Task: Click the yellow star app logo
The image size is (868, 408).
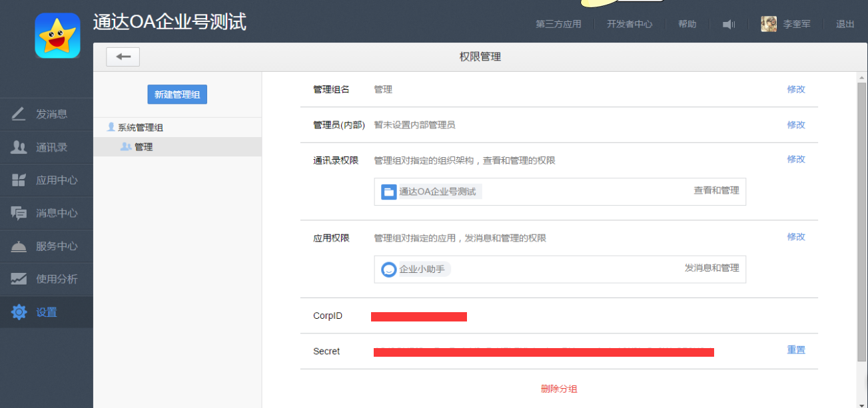Action: tap(57, 36)
